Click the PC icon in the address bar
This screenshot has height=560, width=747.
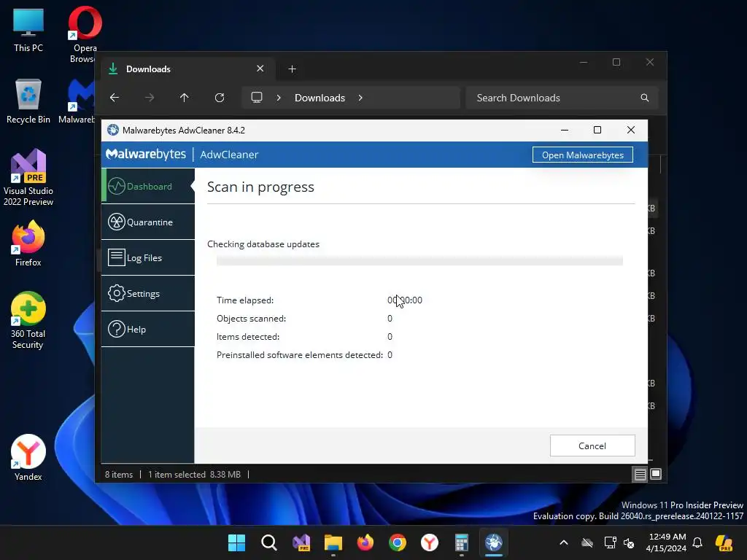pos(257,98)
